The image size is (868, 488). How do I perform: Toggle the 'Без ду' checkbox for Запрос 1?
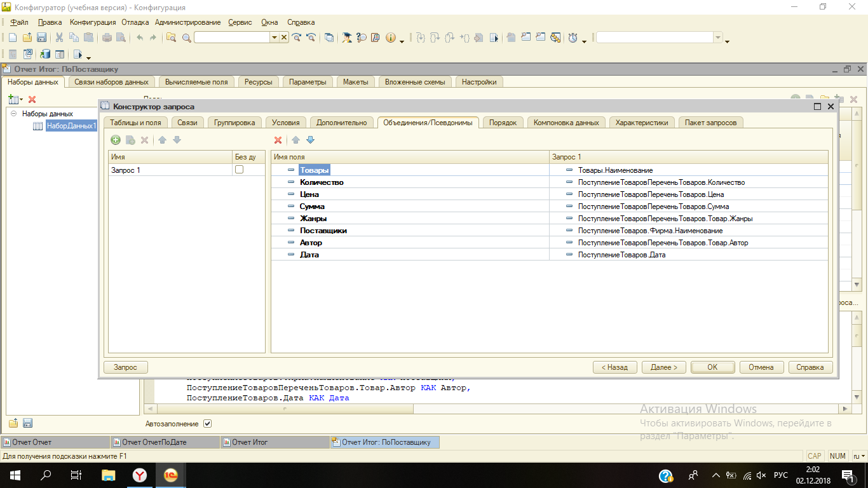coord(239,170)
